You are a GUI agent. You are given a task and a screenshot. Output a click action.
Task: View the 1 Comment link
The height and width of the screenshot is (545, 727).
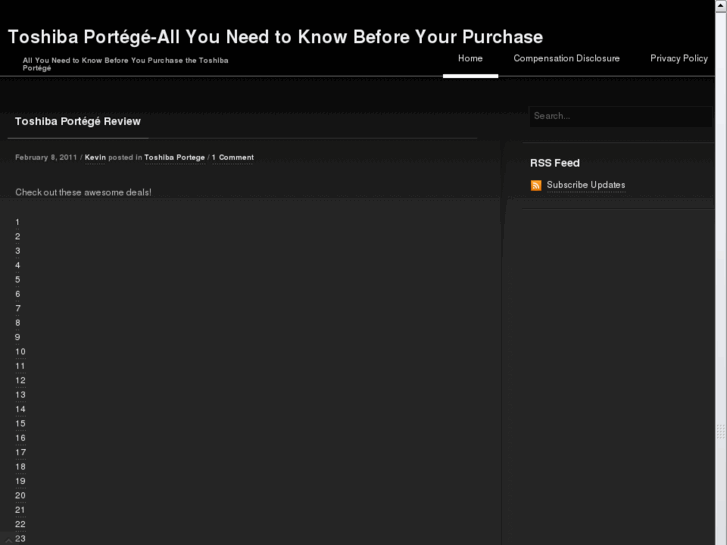(232, 157)
